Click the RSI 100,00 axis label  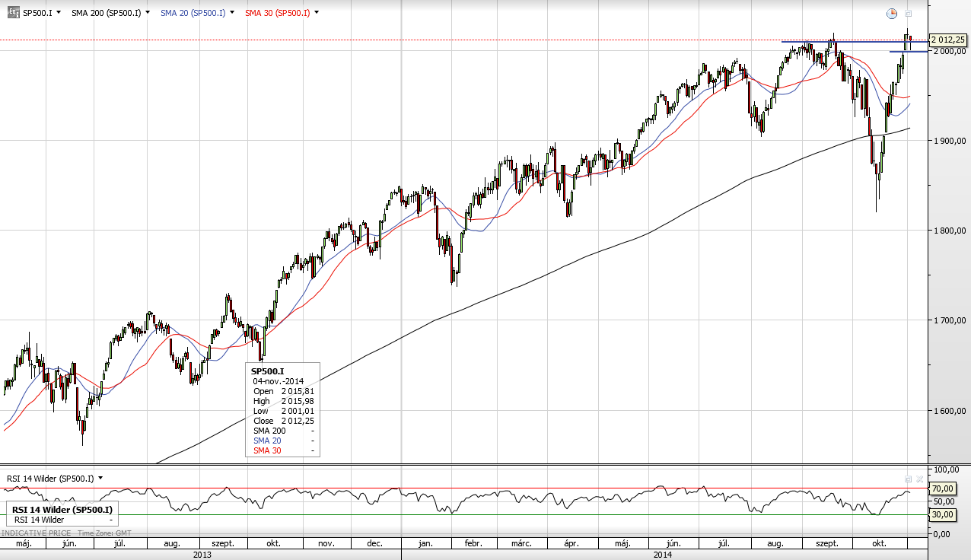[945, 469]
